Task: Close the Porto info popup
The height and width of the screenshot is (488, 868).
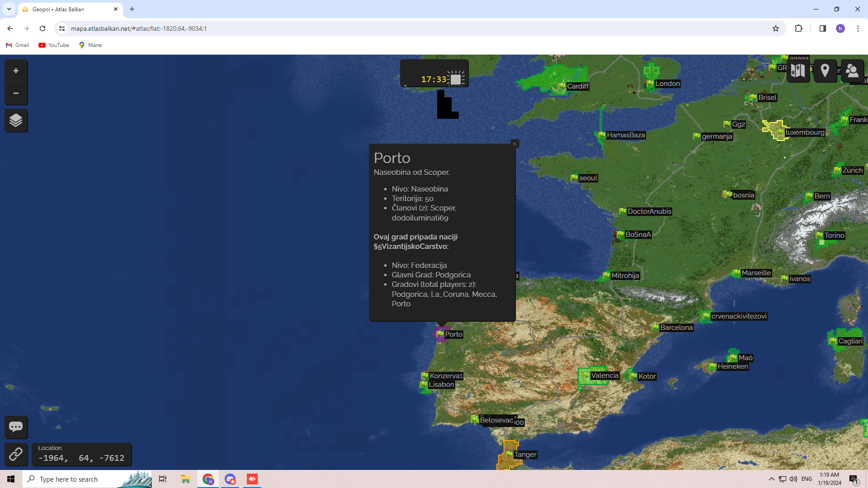Action: click(x=514, y=144)
